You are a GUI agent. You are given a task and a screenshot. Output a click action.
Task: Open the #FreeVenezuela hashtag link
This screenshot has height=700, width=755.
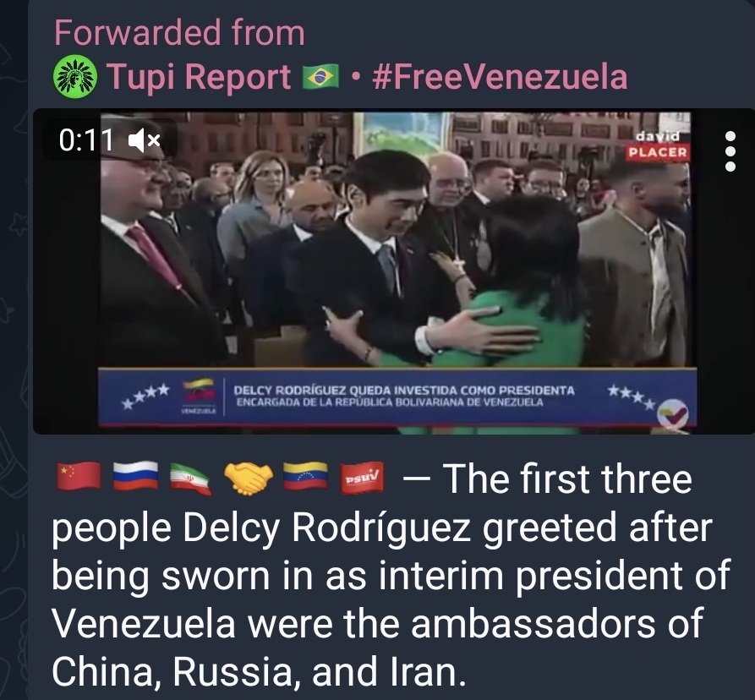[500, 77]
